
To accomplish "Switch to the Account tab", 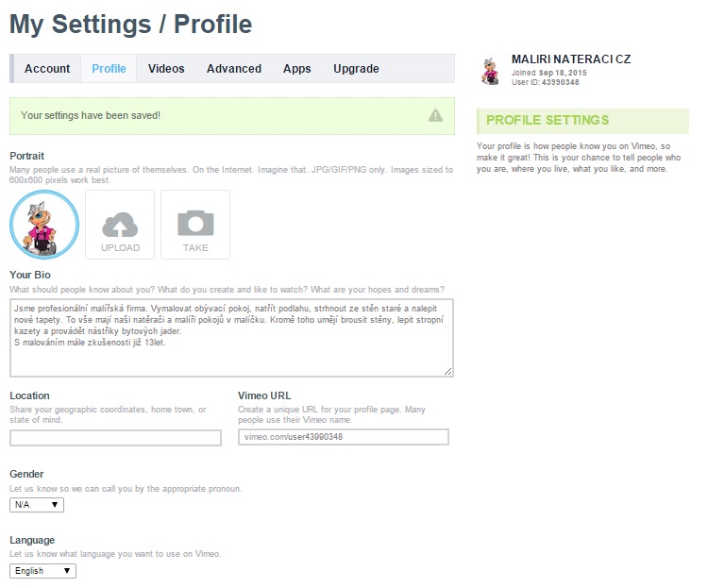I will 47,69.
